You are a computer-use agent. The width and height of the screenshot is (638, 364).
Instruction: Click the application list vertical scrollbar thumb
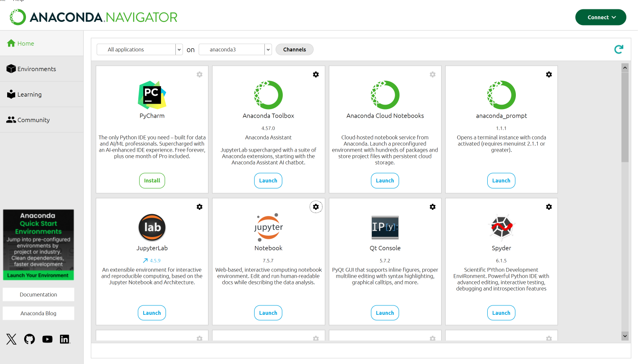tap(625, 116)
